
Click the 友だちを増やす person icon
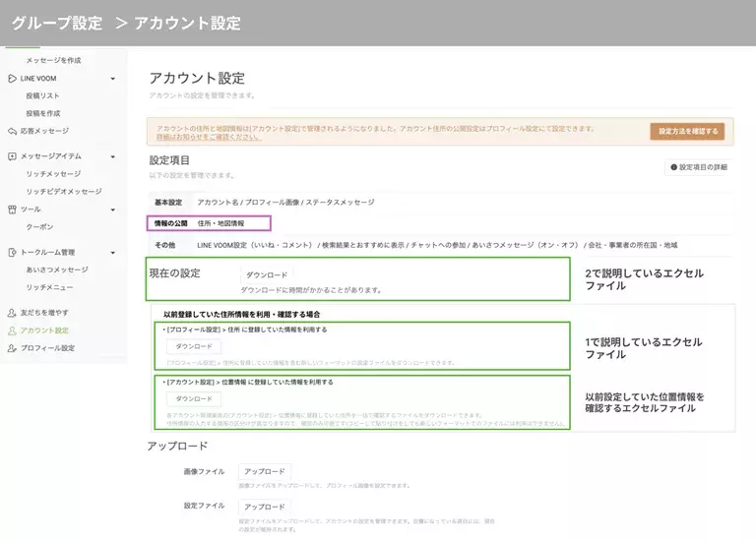[12, 312]
